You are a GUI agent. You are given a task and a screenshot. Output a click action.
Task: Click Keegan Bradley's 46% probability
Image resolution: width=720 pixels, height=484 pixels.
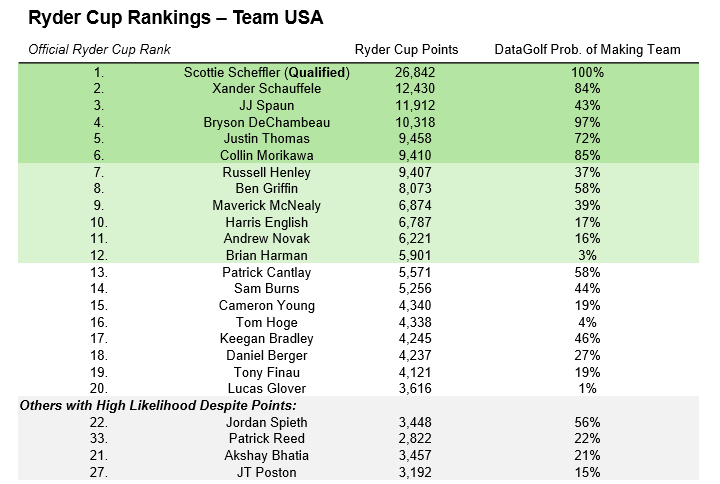(x=587, y=339)
